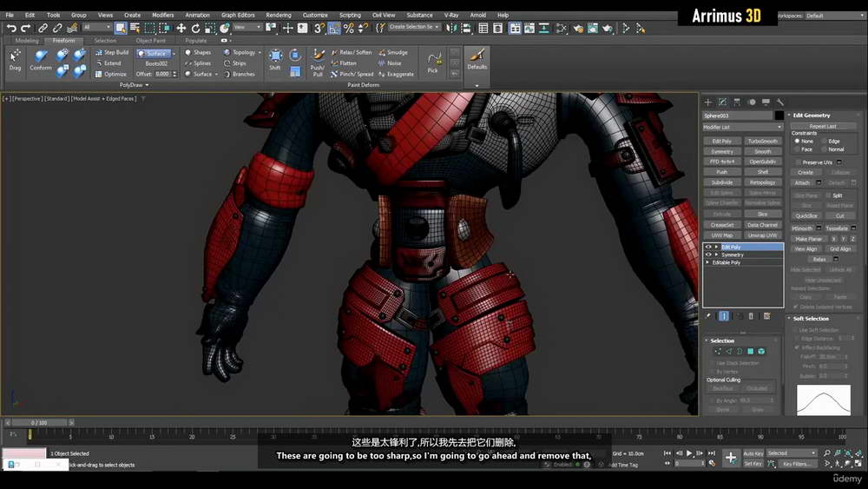Expand the Edit Poly stack entry arrow

716,247
